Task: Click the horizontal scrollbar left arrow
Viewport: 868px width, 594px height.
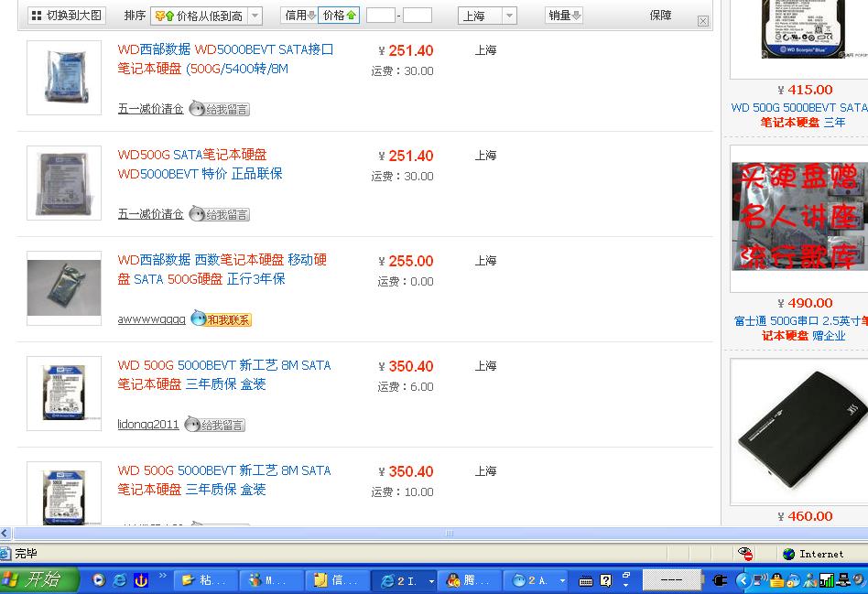Action: [x=5, y=533]
